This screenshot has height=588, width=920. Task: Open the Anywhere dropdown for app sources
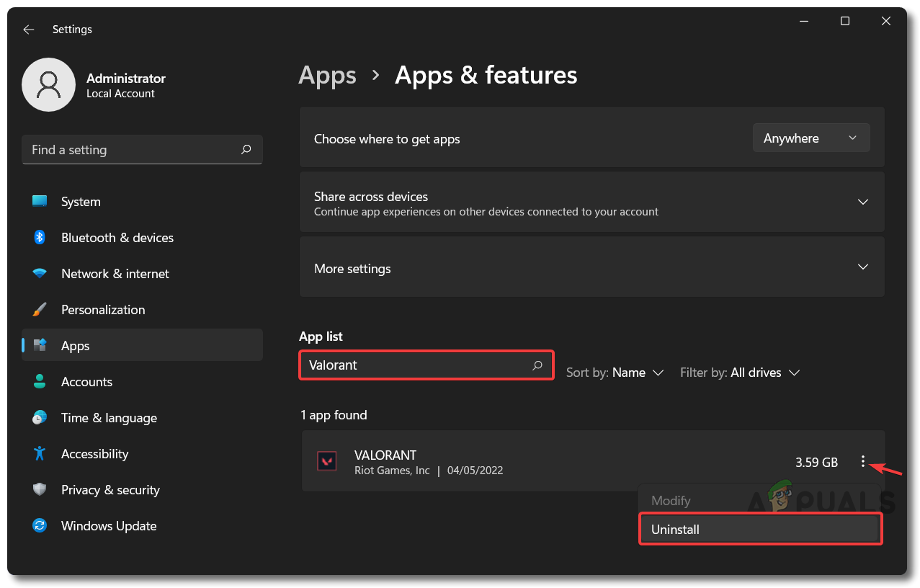point(810,138)
